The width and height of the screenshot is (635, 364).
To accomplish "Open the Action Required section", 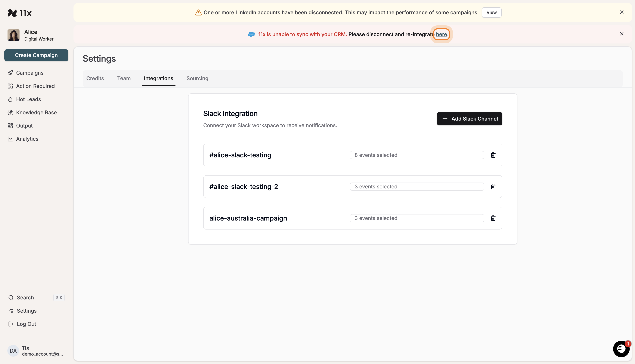I will (x=35, y=86).
